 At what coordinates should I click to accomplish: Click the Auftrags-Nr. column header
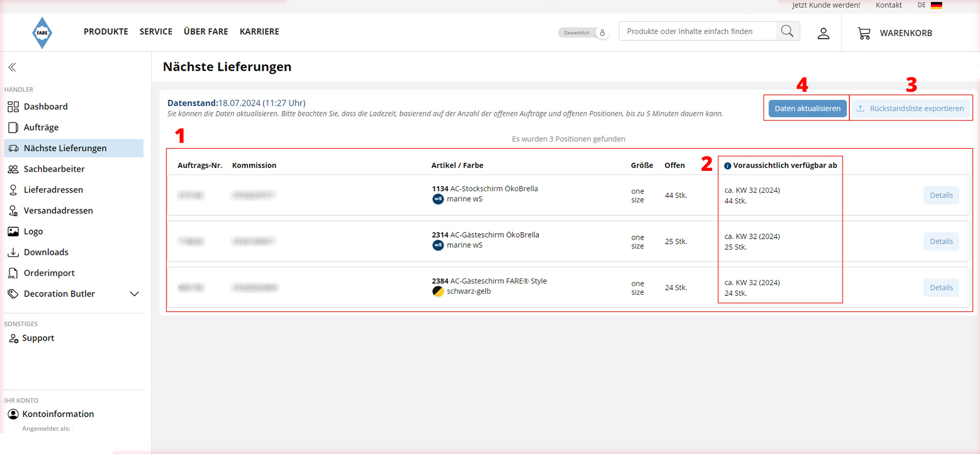pos(200,165)
